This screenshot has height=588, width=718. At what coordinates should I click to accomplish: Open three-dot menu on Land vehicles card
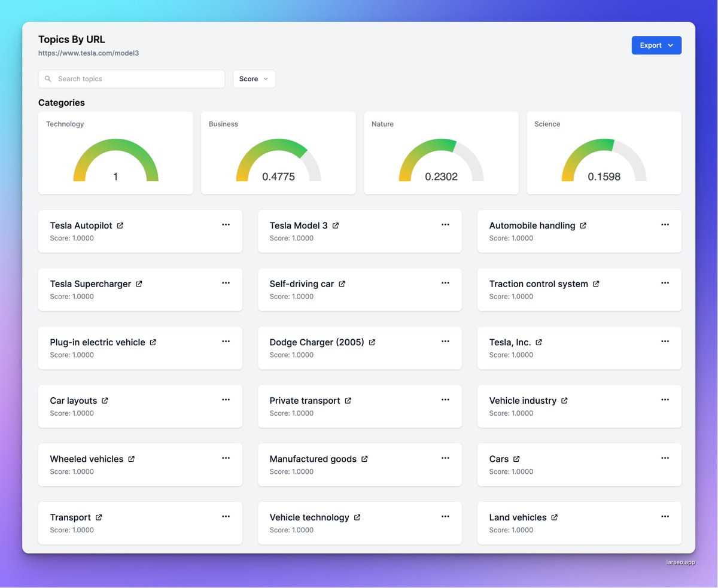click(x=665, y=516)
